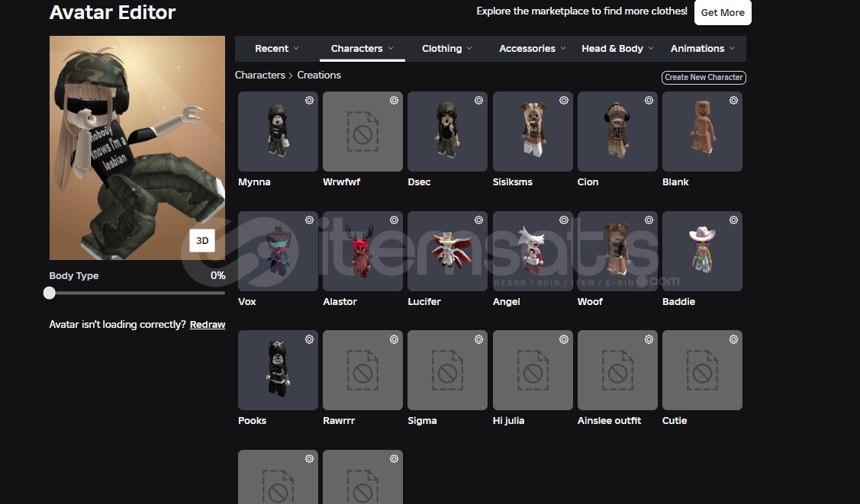Viewport: 860px width, 504px height.
Task: Open settings gear on Cion character
Action: tap(649, 100)
